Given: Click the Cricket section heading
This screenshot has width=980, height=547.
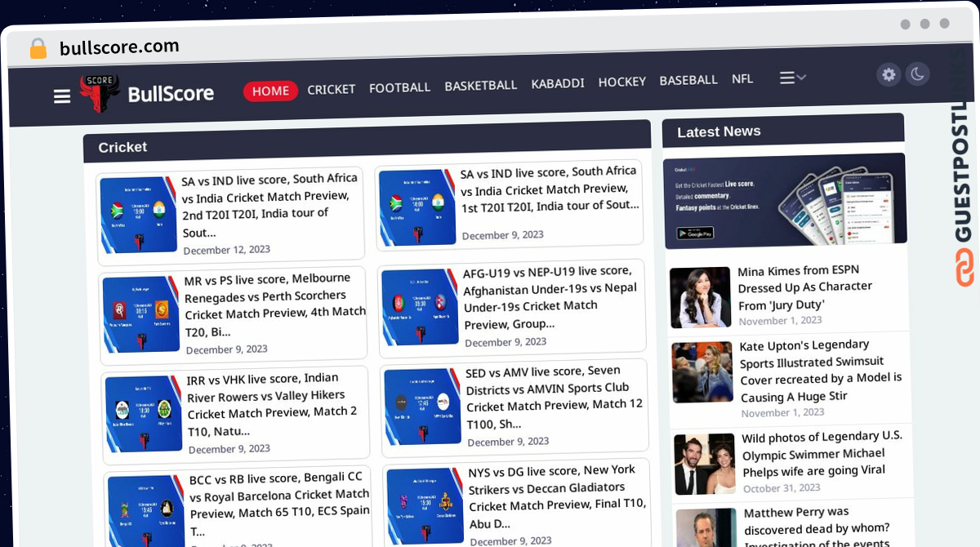Looking at the screenshot, I should (x=122, y=147).
